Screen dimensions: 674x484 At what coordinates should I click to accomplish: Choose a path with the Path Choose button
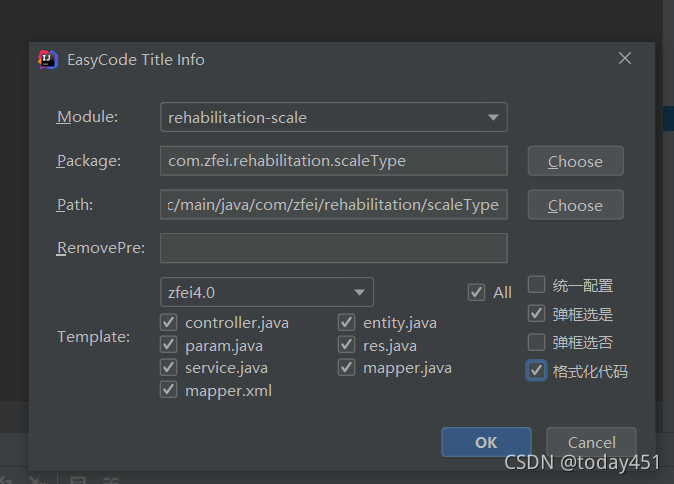click(576, 205)
